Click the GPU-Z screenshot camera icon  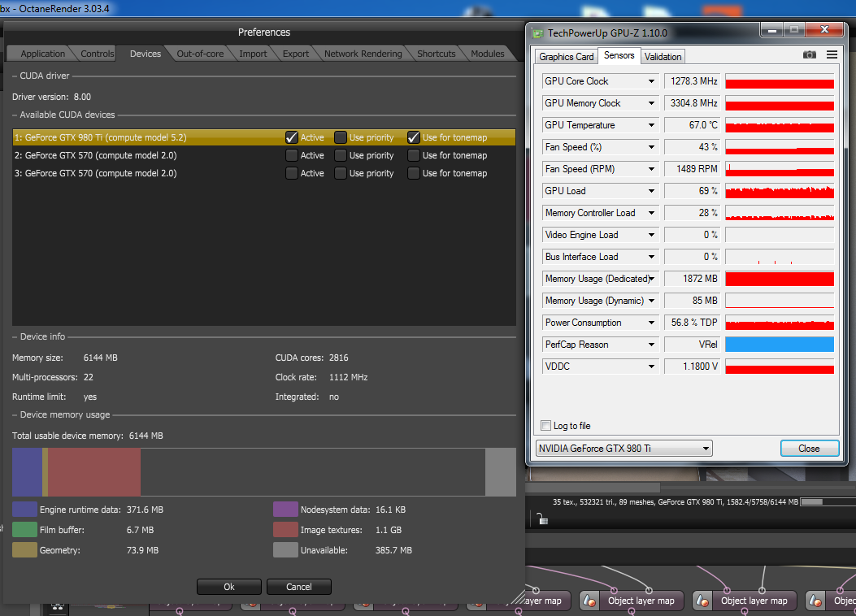pyautogui.click(x=809, y=54)
